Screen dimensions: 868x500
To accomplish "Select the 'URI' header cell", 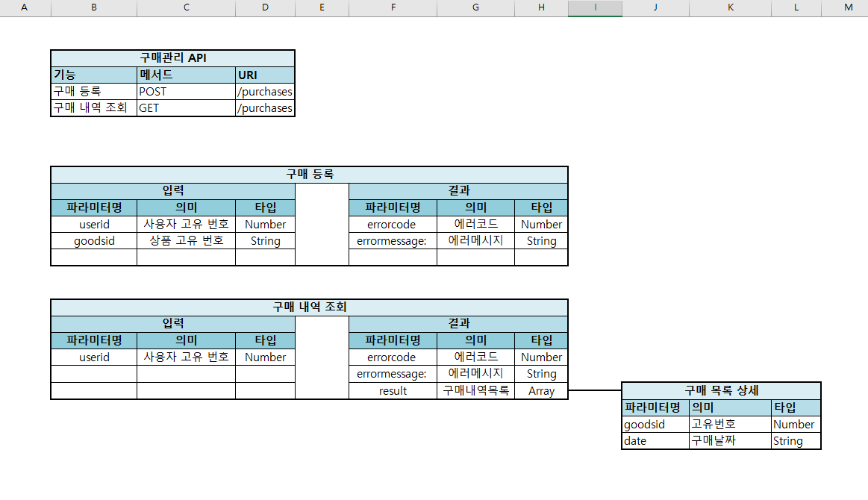I will 265,75.
